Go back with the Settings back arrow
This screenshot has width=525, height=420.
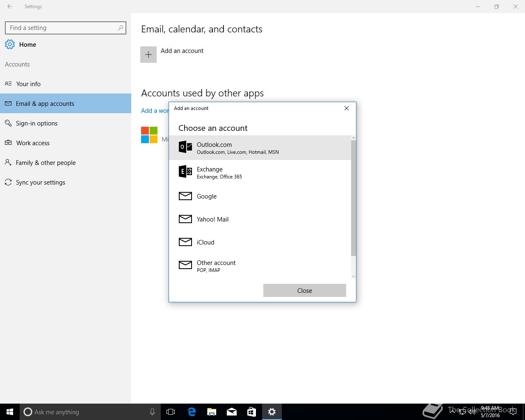click(10, 7)
